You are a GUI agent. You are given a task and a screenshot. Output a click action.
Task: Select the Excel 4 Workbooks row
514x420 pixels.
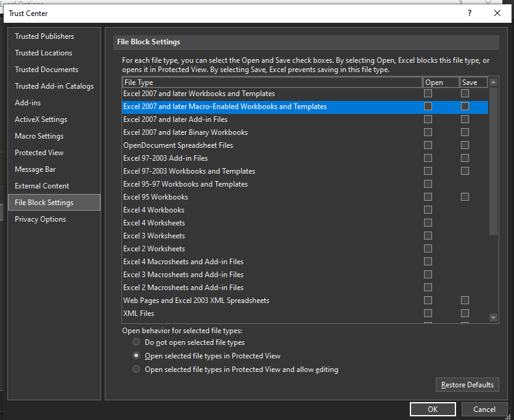(x=305, y=209)
